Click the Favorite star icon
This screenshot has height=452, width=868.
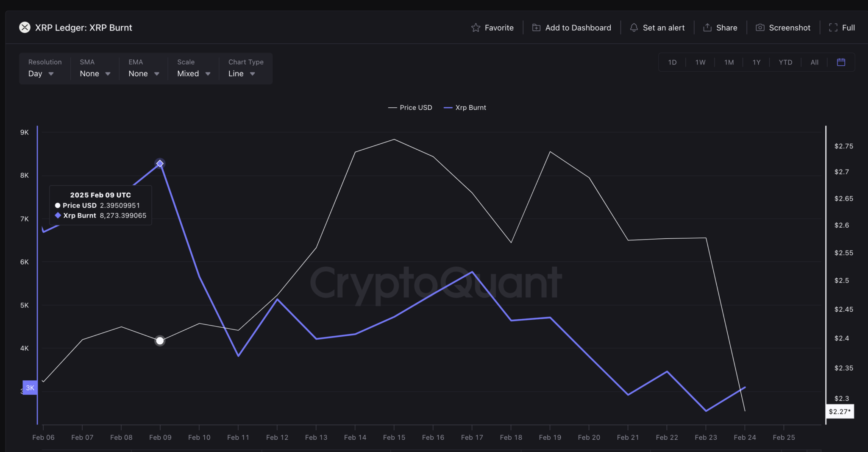[x=476, y=27]
